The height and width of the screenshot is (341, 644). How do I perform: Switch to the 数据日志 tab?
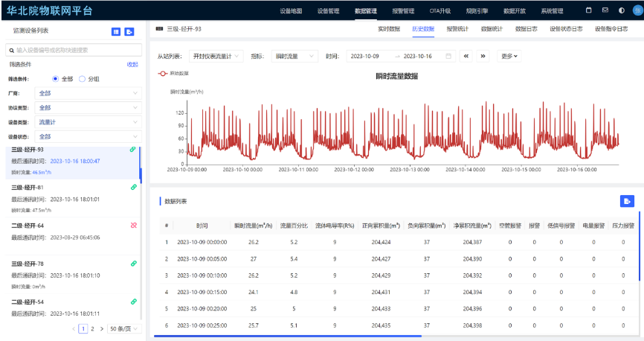tap(526, 29)
